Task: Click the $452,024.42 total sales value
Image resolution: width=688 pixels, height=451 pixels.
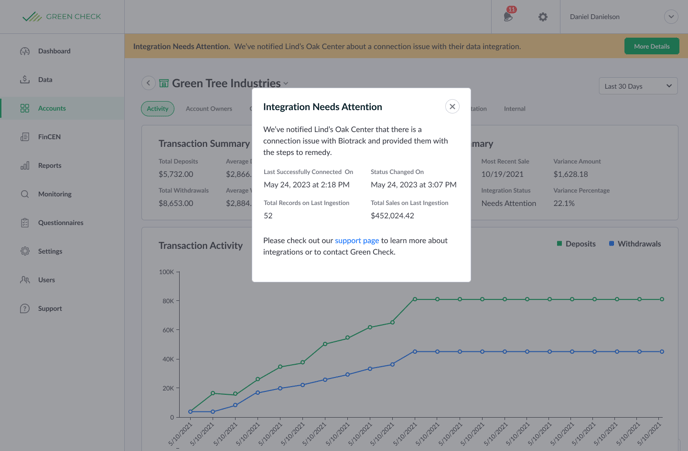Action: [392, 215]
